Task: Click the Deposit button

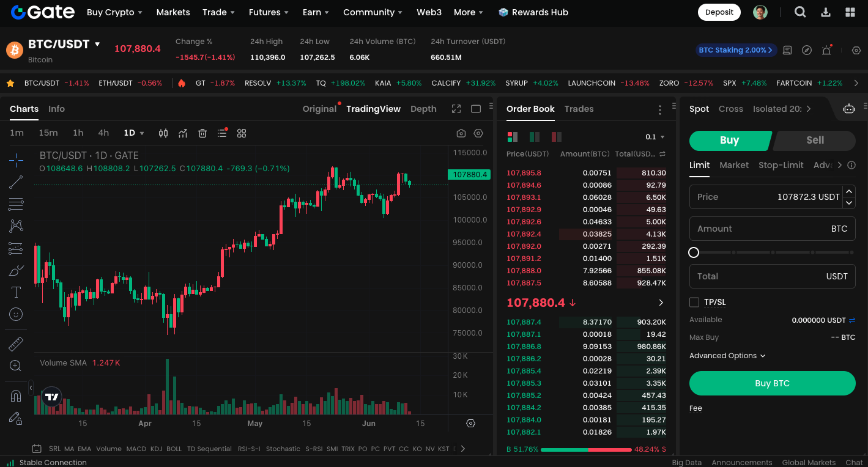Action: (719, 12)
